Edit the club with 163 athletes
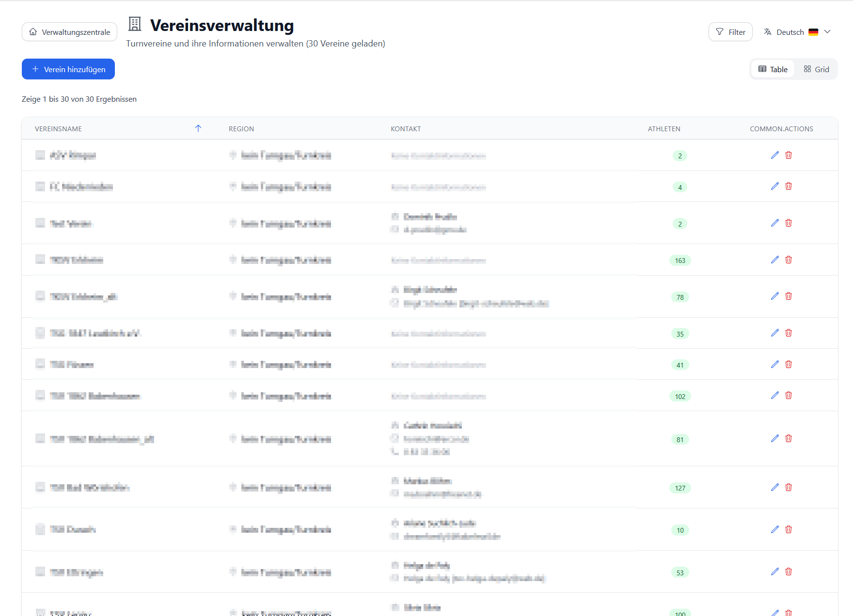853x616 pixels. [x=775, y=260]
